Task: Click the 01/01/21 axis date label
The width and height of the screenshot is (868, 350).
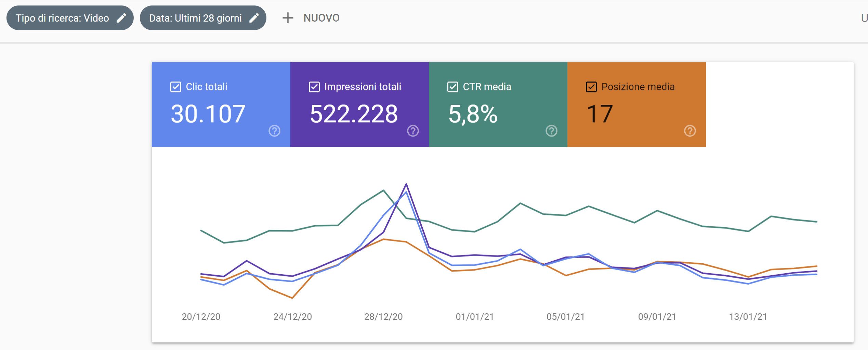Action: [475, 317]
